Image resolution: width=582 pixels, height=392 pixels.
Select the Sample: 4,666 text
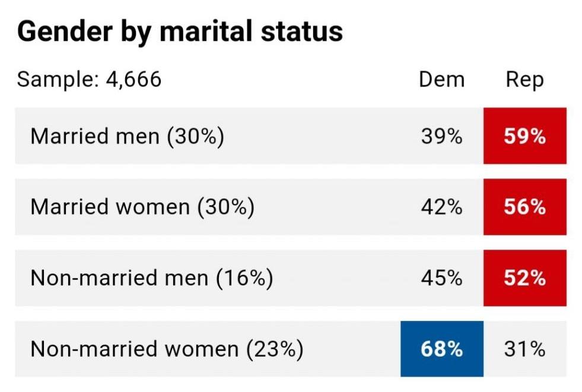(x=89, y=79)
